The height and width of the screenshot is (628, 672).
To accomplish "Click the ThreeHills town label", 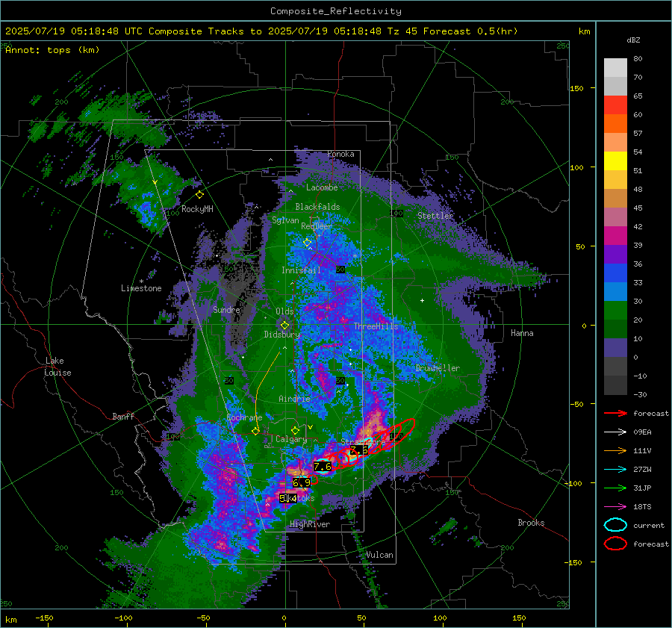I will (x=376, y=326).
